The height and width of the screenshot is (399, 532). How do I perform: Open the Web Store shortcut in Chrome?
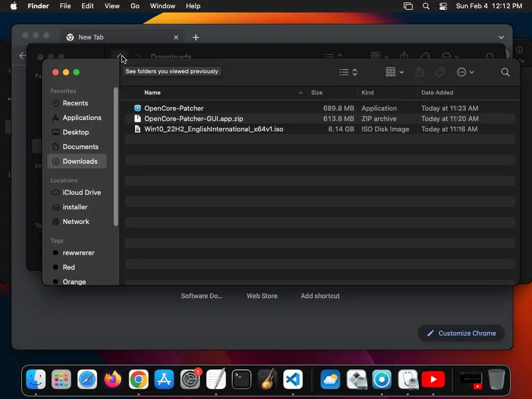[262, 296]
